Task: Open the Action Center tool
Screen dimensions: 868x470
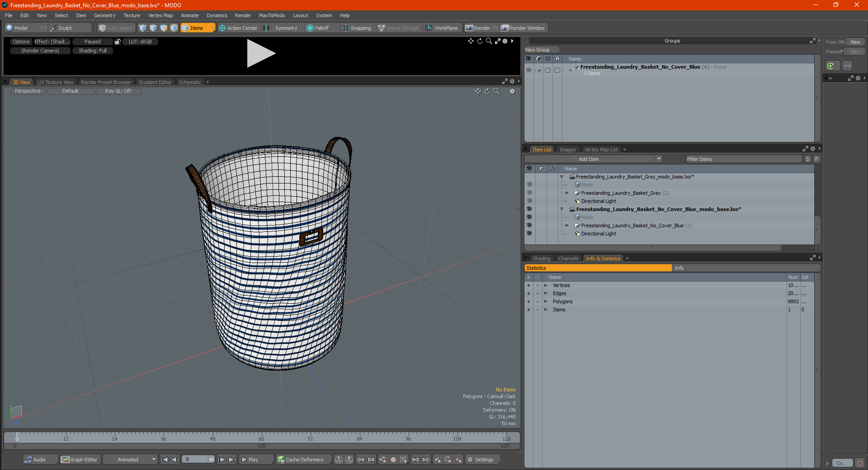Action: [238, 28]
